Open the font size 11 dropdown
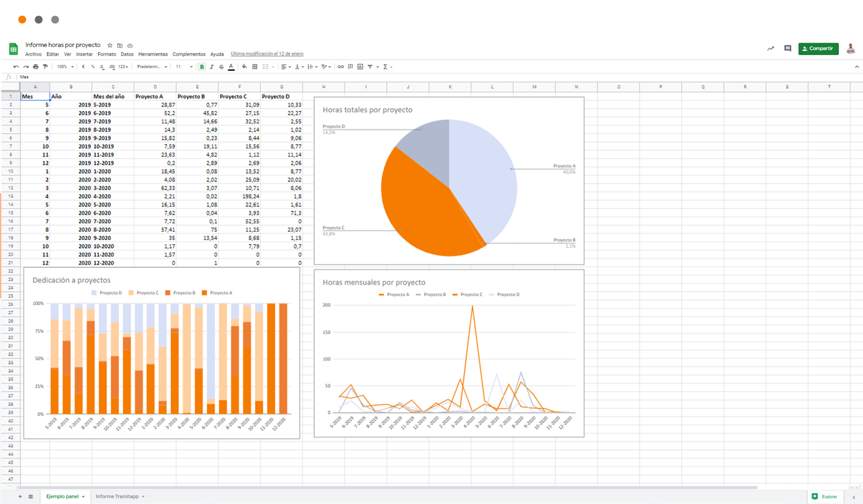The image size is (863, 504). click(x=184, y=67)
